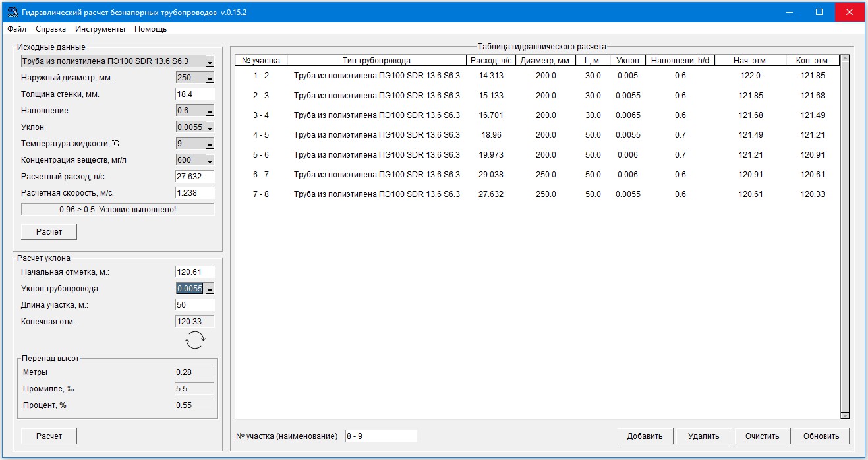Viewport: 868px width, 460px height.
Task: Click the Кон. отм. column header
Action: click(x=813, y=61)
